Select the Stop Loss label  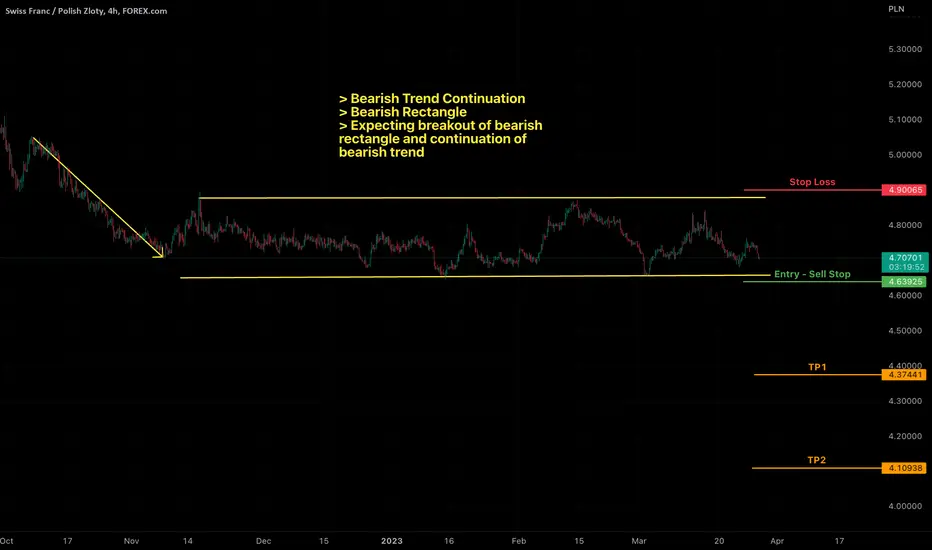point(812,182)
